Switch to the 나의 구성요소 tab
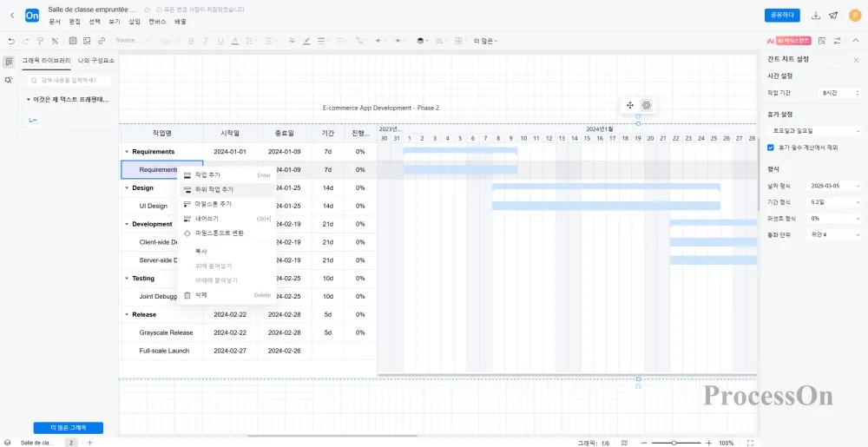 [96, 61]
